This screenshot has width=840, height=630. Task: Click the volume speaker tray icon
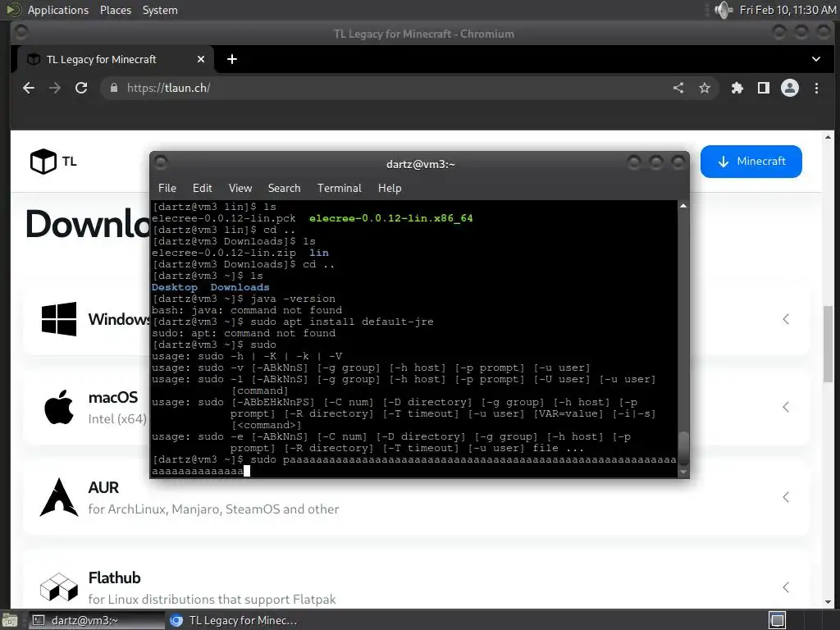tap(724, 10)
